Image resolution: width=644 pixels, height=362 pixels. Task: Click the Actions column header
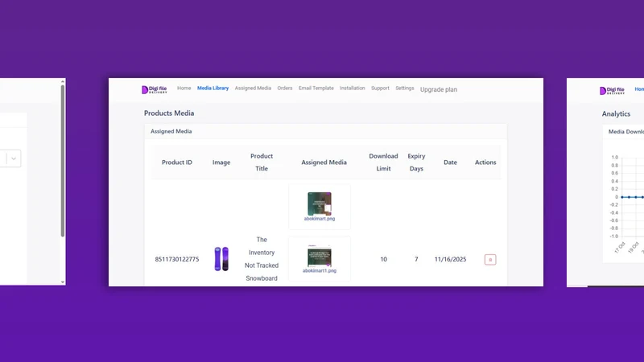click(x=485, y=162)
